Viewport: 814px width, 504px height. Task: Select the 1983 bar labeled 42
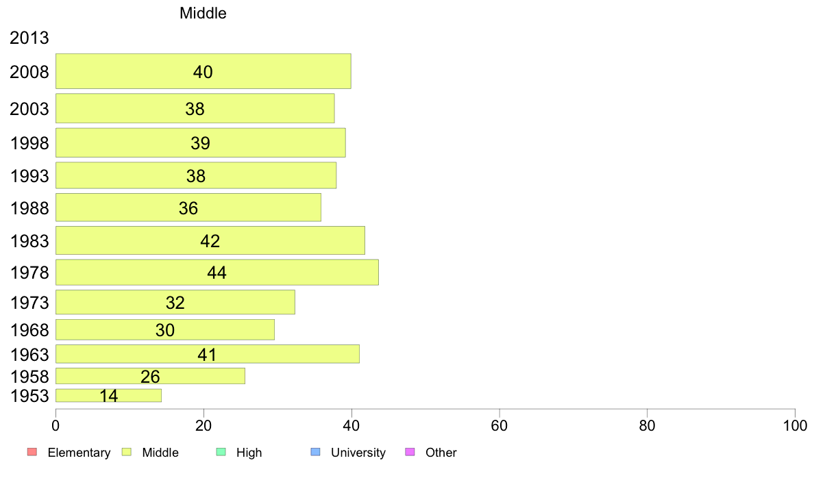tap(210, 240)
